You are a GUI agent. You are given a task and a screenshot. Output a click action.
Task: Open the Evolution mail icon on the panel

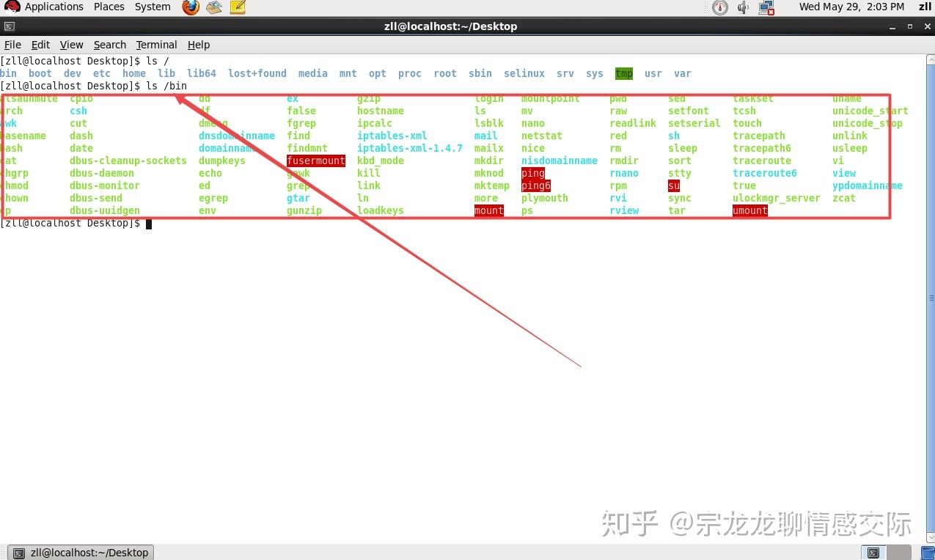point(213,7)
